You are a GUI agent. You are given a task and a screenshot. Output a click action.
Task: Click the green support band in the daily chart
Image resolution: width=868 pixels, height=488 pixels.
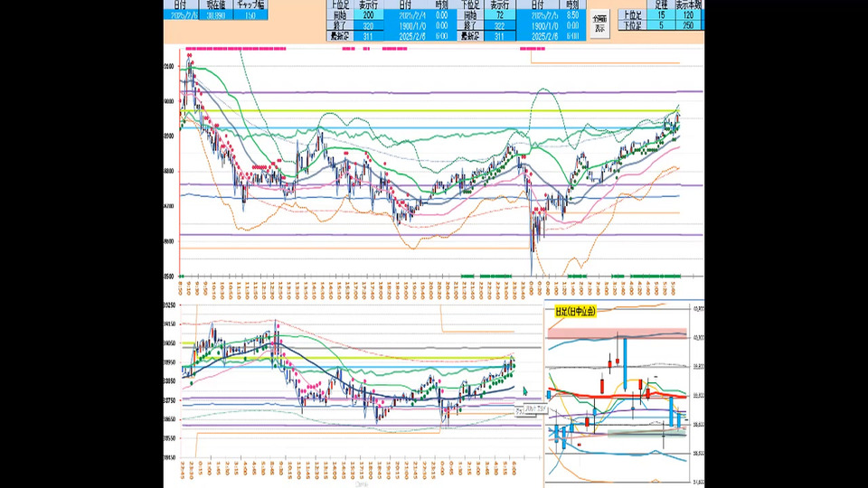click(x=646, y=433)
